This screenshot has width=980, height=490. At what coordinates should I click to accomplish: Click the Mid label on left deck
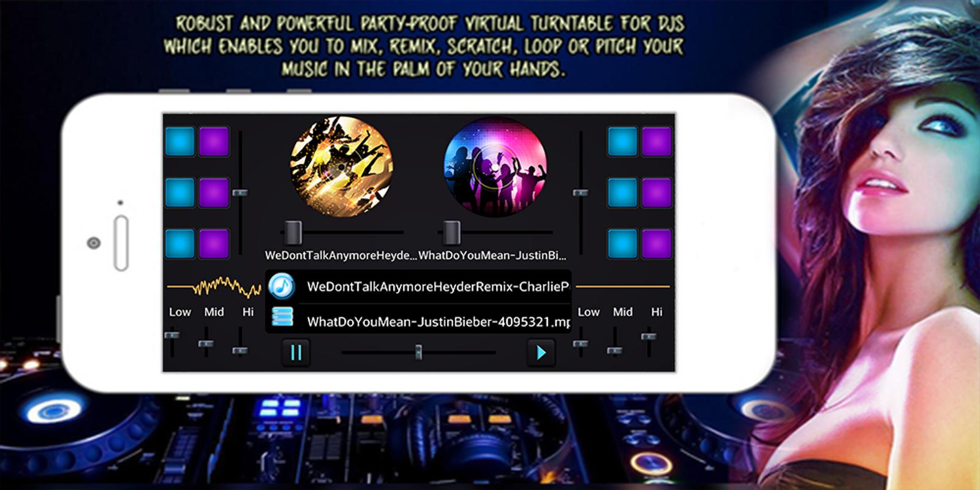214,312
